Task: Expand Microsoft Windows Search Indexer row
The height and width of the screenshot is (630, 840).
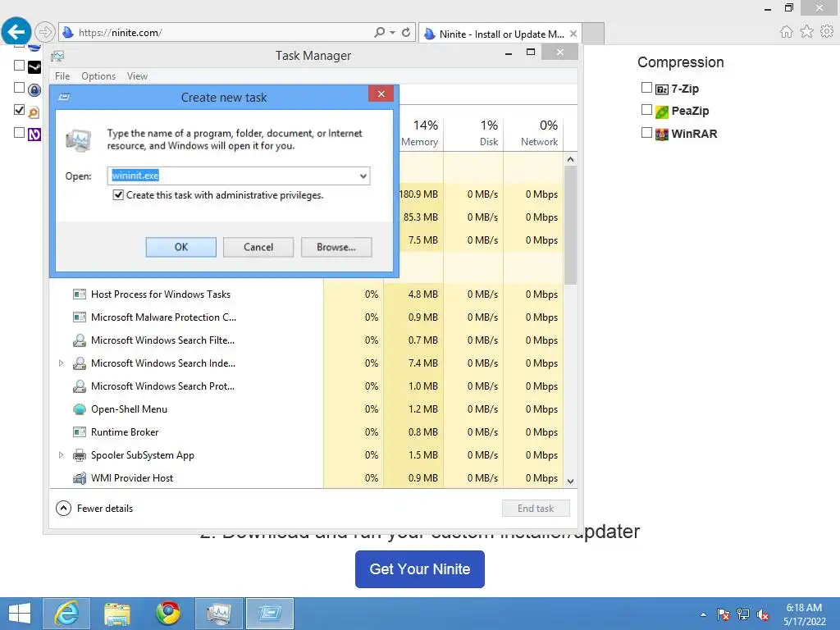Action: [x=61, y=363]
